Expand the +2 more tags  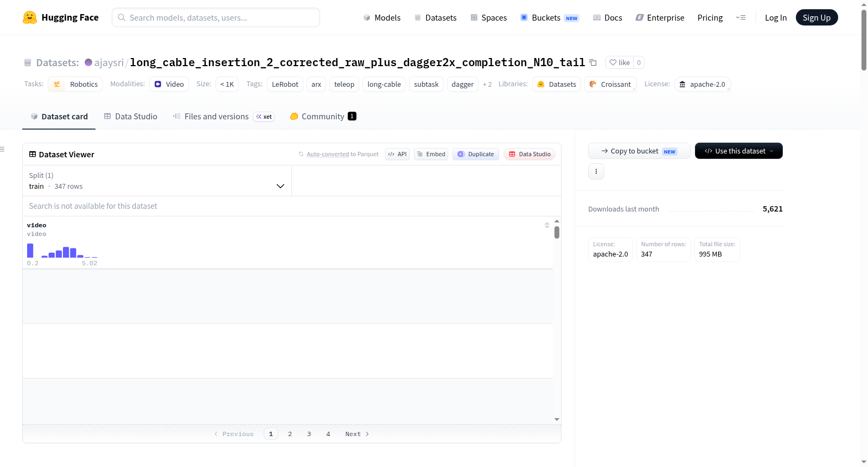(487, 84)
